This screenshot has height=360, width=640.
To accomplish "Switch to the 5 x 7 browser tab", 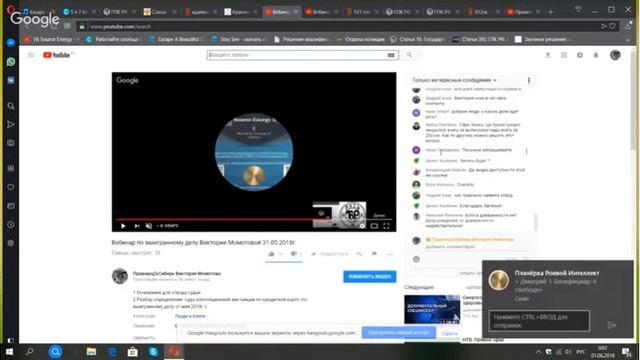I will 80,12.
